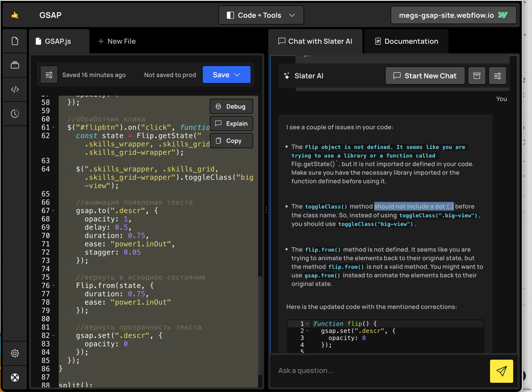Send message with paper plane button
Screen dimensions: 532x392
coord(501,371)
